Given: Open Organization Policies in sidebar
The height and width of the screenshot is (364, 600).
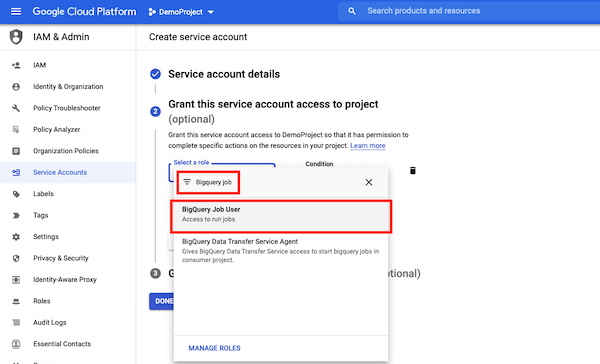Looking at the screenshot, I should (65, 151).
